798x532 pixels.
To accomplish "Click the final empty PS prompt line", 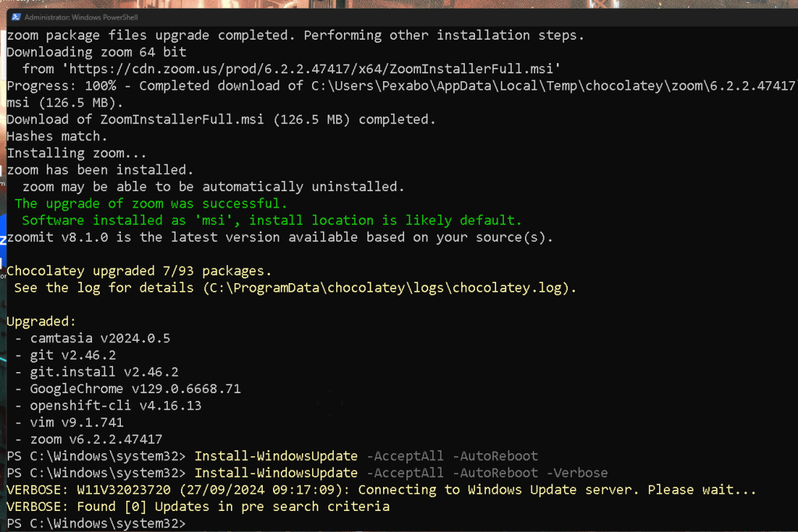I will [96, 523].
